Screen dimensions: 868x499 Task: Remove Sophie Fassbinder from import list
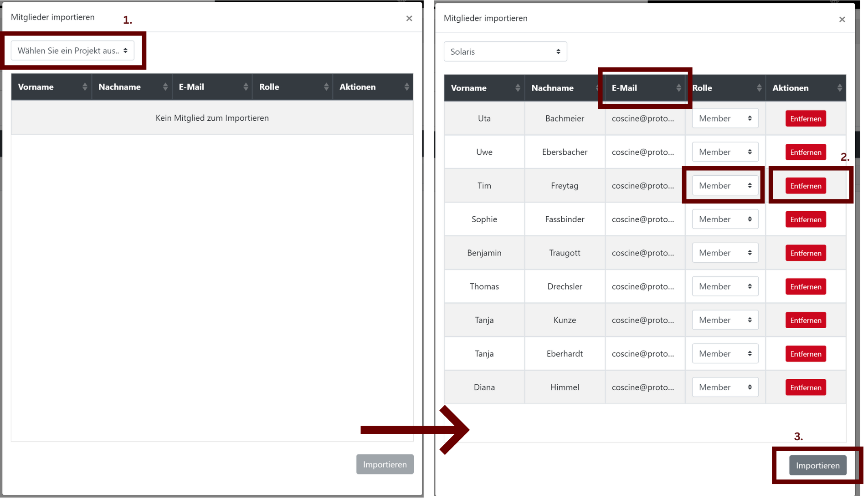pyautogui.click(x=805, y=219)
